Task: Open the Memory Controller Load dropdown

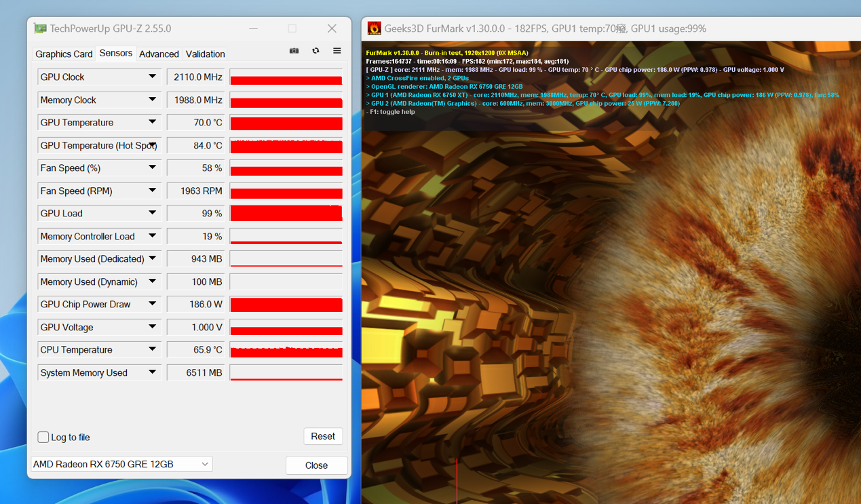Action: tap(153, 236)
